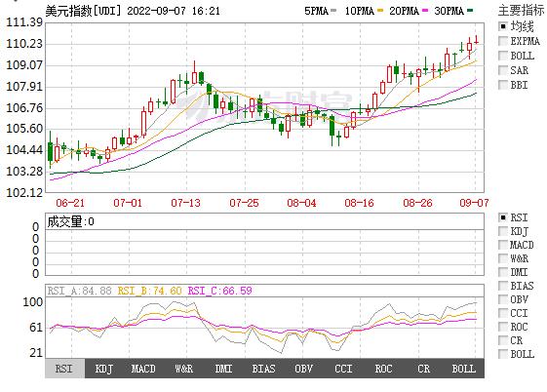Click the 09-07 date marker on the chart axis
Image resolution: width=547 pixels, height=392 pixels.
coord(474,203)
